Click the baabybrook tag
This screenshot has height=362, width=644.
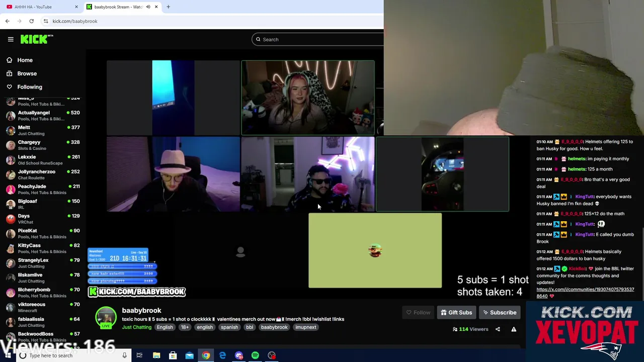coord(274,327)
